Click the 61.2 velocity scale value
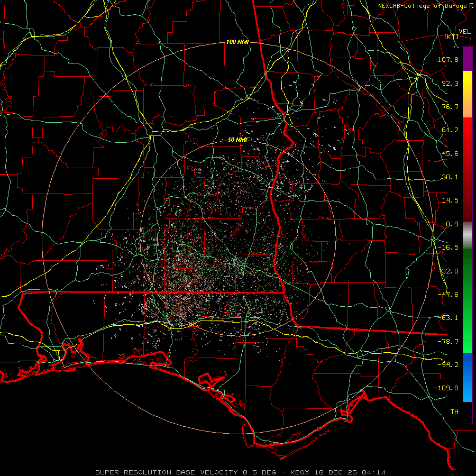 pos(450,130)
